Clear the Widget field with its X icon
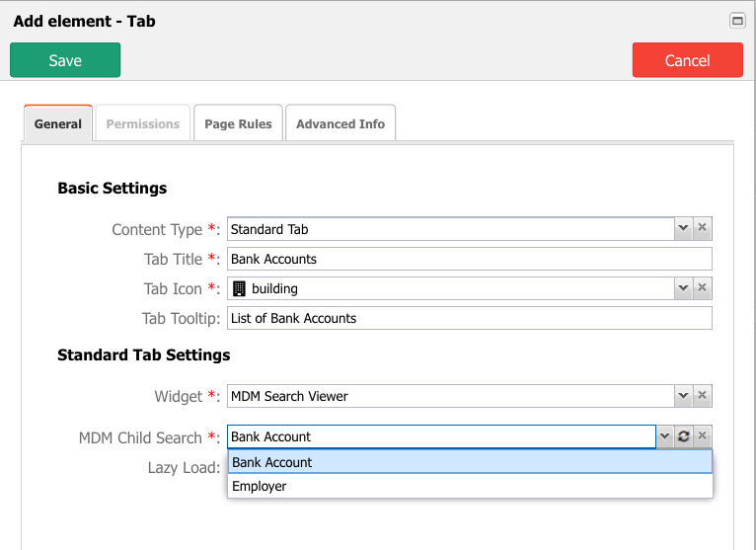The width and height of the screenshot is (756, 550). (702, 396)
